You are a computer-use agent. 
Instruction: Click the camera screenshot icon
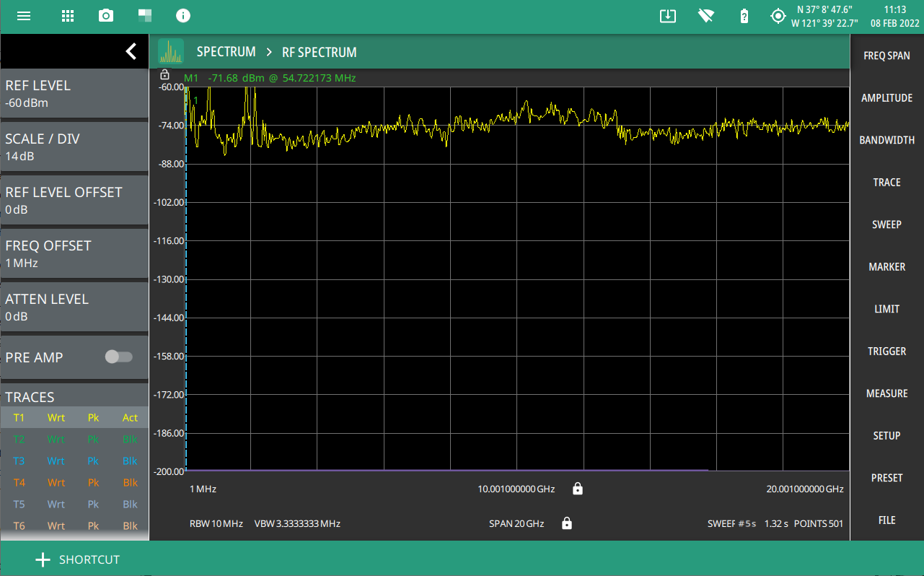pyautogui.click(x=106, y=16)
